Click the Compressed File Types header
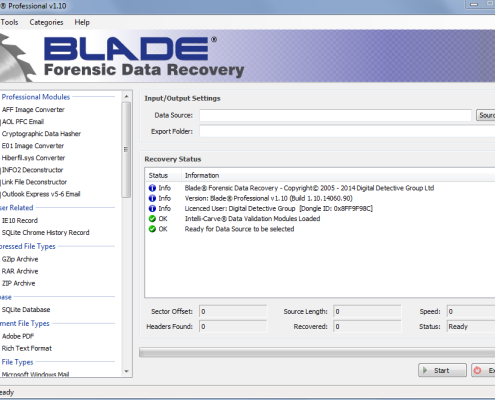The image size is (495, 400). pyautogui.click(x=28, y=246)
